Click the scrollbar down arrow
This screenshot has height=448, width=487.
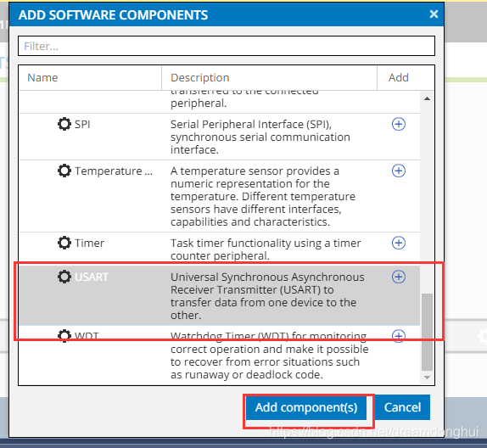pyautogui.click(x=427, y=378)
